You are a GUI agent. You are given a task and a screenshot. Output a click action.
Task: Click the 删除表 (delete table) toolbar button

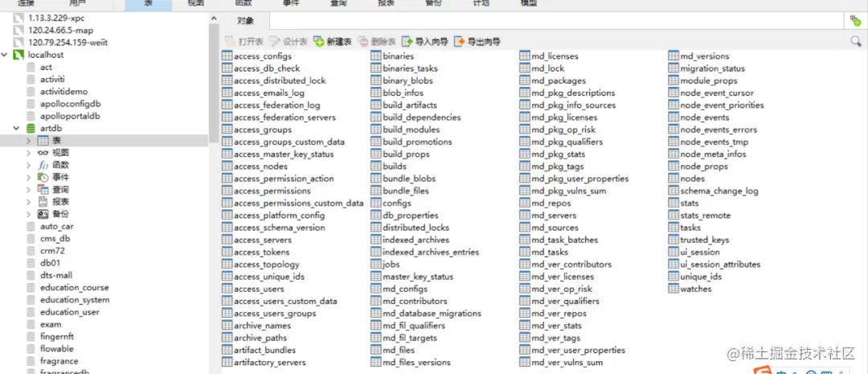pyautogui.click(x=377, y=42)
